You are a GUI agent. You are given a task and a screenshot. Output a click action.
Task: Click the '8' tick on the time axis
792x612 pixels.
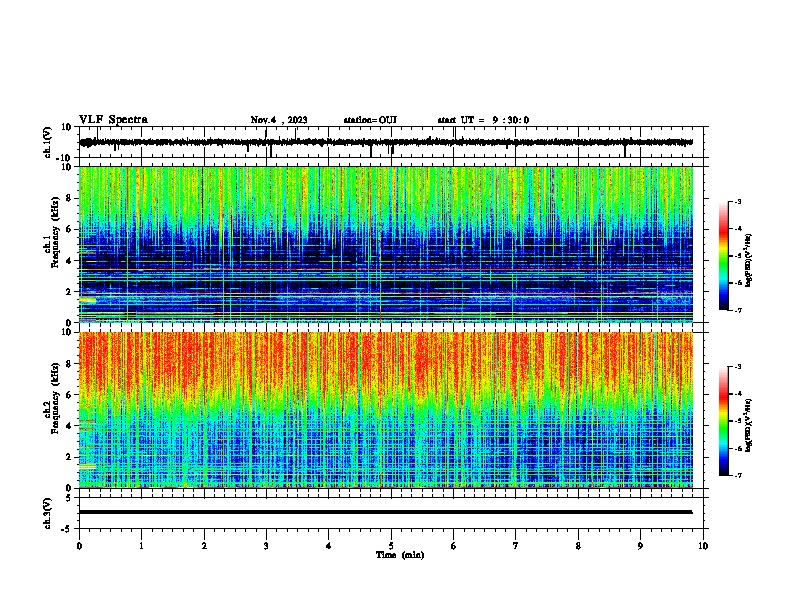click(578, 546)
